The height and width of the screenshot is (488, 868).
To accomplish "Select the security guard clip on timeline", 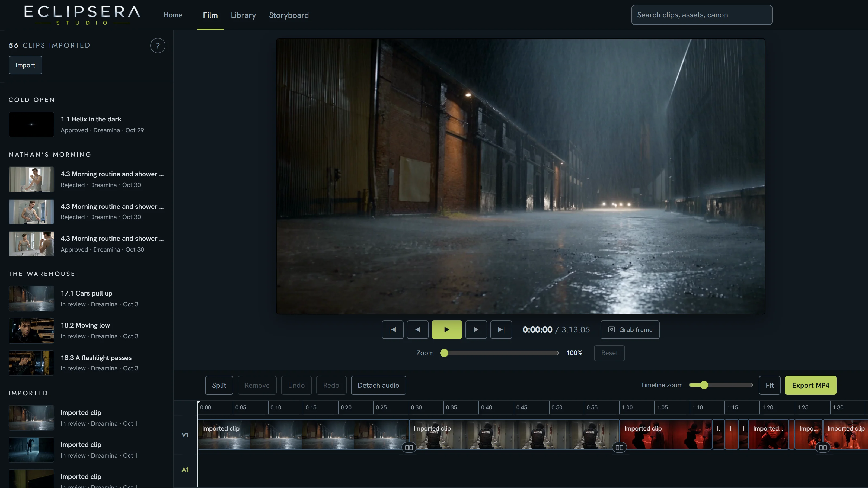I will coord(514,434).
